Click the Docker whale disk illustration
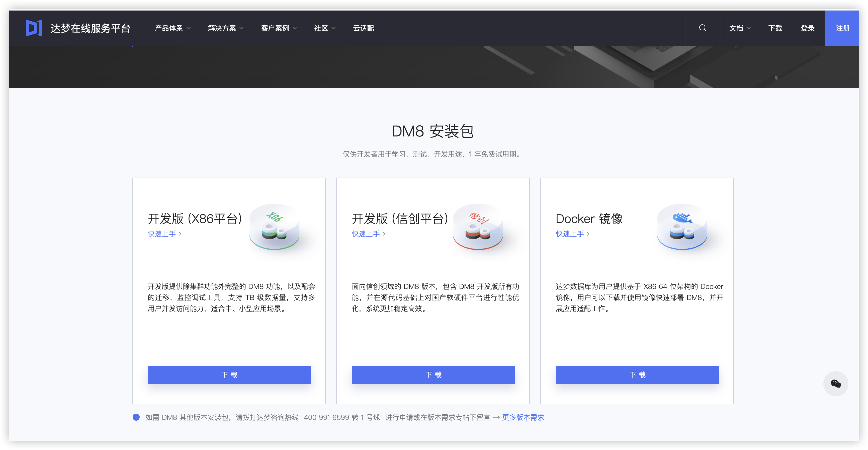868x450 pixels. (x=682, y=227)
